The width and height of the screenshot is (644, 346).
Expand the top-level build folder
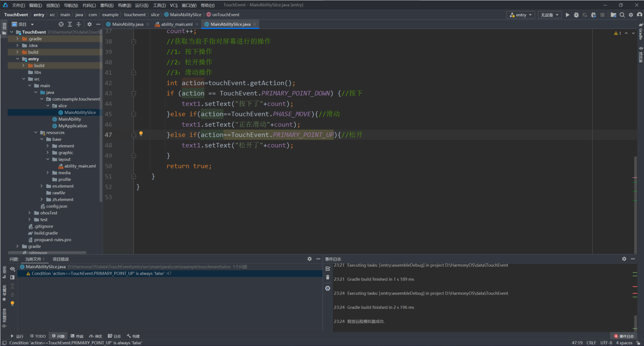[17, 52]
